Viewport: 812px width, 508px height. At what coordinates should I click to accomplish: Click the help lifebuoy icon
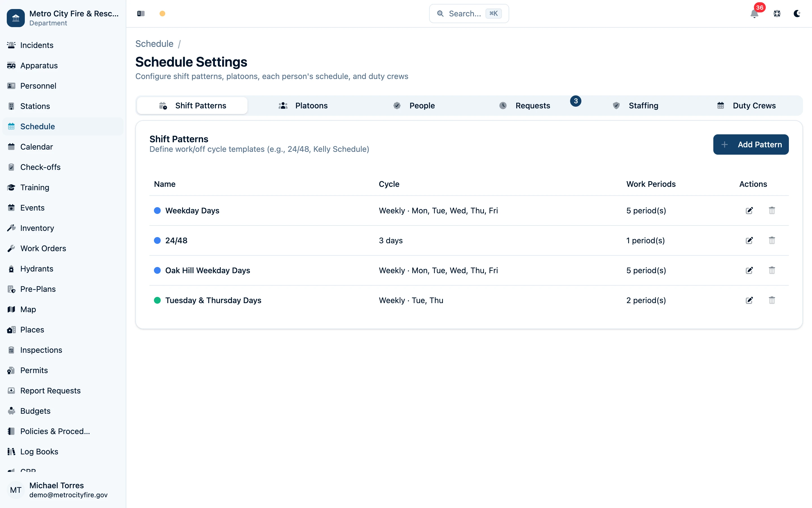777,14
